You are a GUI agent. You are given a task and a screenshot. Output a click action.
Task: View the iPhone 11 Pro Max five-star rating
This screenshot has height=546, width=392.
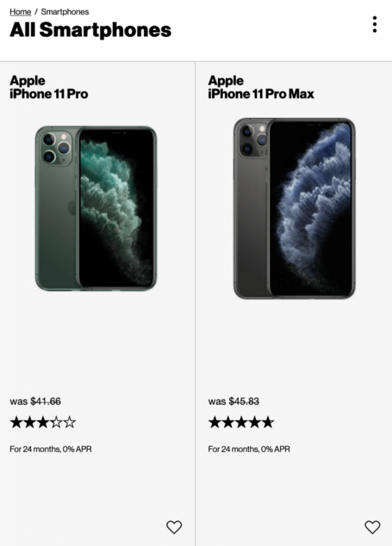click(241, 422)
